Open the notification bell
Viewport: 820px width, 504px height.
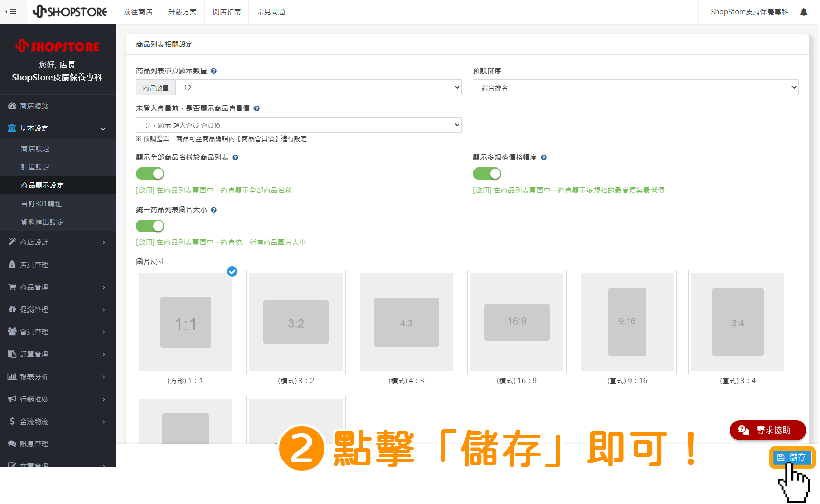803,12
